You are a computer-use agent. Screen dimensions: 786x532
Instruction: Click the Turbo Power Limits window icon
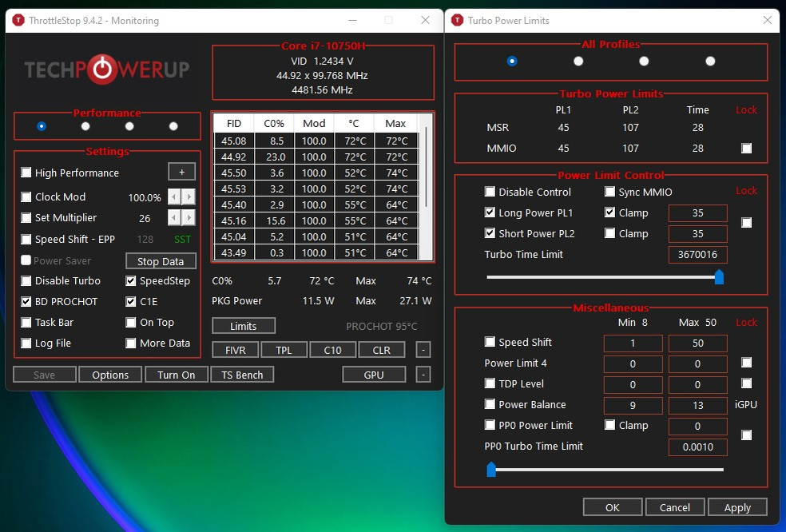(x=457, y=20)
